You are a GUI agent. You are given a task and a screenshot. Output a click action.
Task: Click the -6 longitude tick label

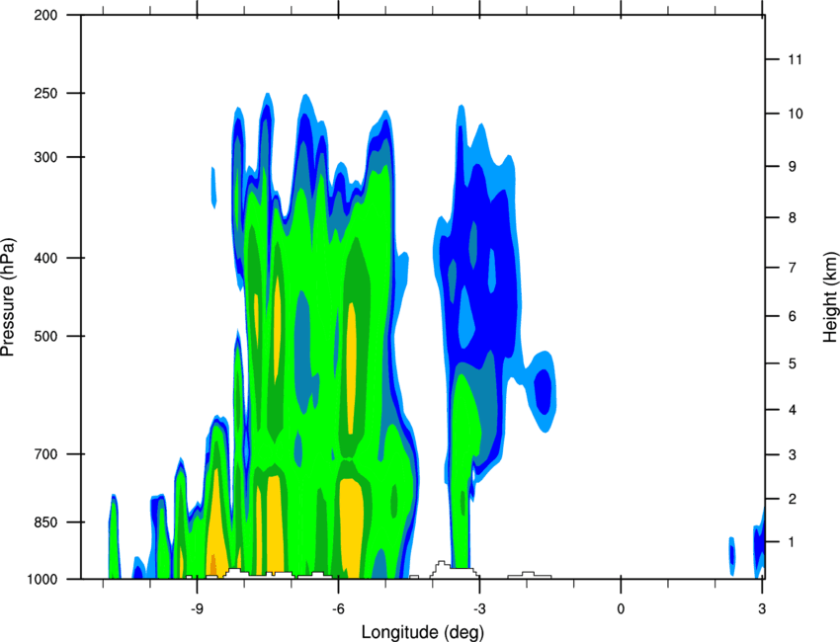[x=338, y=608]
